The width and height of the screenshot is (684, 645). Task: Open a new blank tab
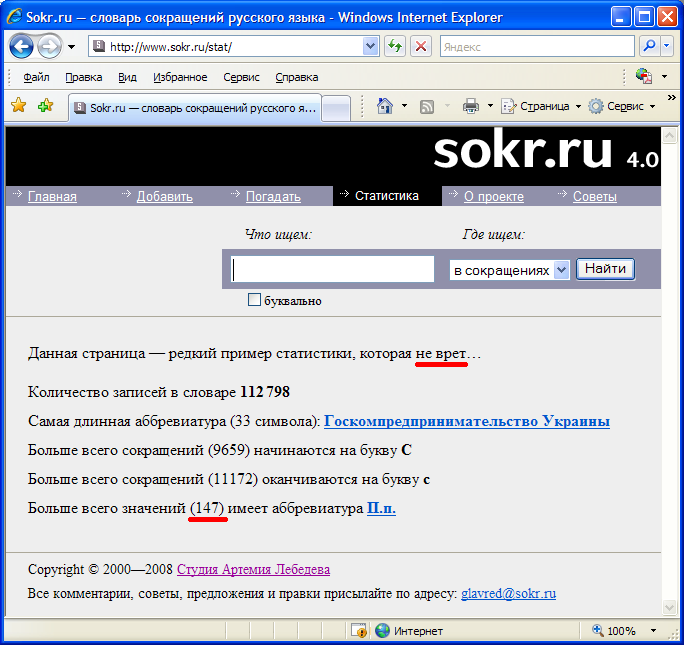pyautogui.click(x=336, y=108)
